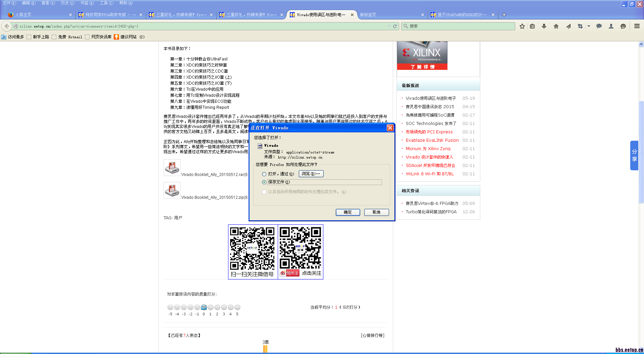644x354 pixels.
Task: Click the scrollbar up arrow
Action: [641, 44]
